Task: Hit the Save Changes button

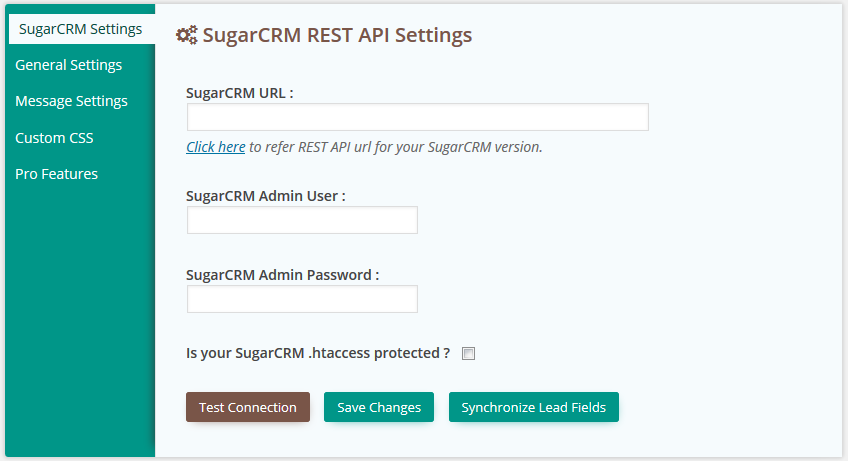Action: 378,407
